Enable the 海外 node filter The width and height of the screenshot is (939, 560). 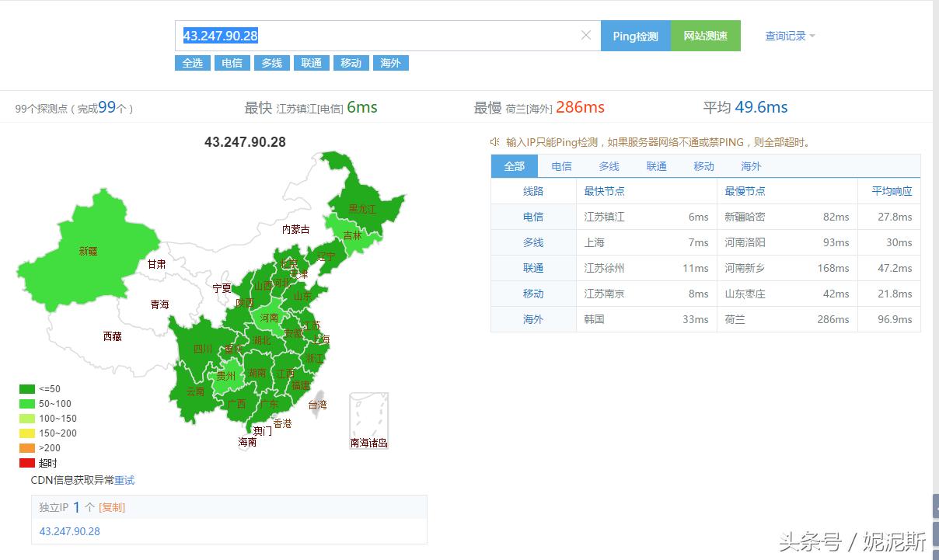(x=390, y=63)
